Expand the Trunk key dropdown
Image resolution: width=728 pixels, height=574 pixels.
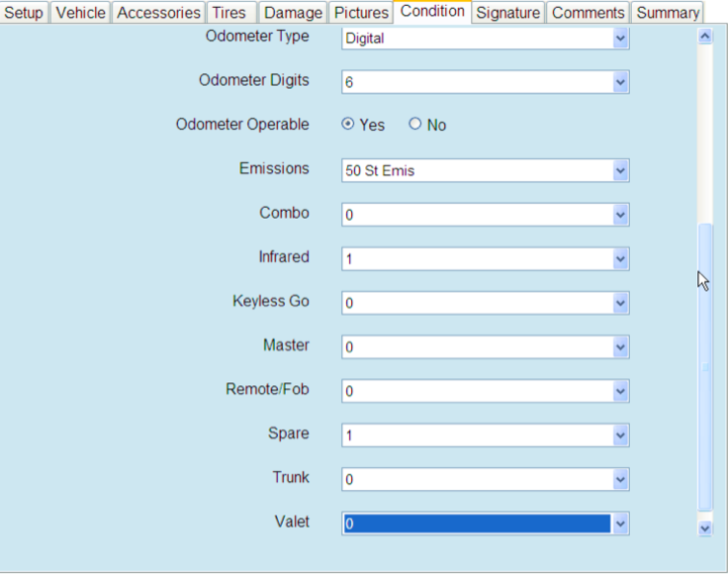(620, 479)
